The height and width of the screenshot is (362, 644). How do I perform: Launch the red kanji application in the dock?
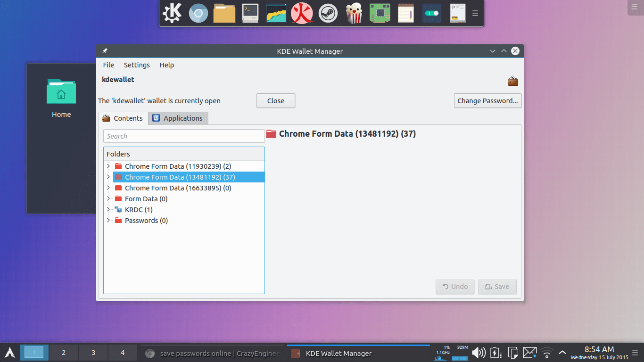click(302, 13)
